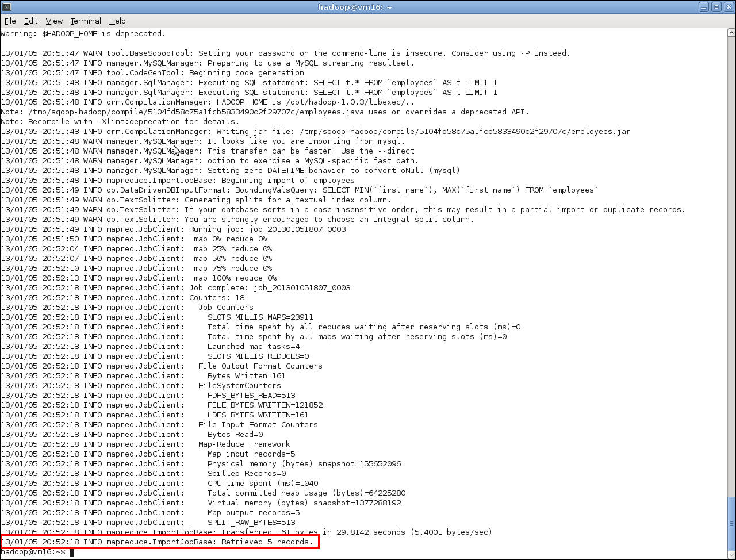Click 'Preparing to use a MySQL streaming resultset' line
This screenshot has height=560, width=736.
coord(208,63)
